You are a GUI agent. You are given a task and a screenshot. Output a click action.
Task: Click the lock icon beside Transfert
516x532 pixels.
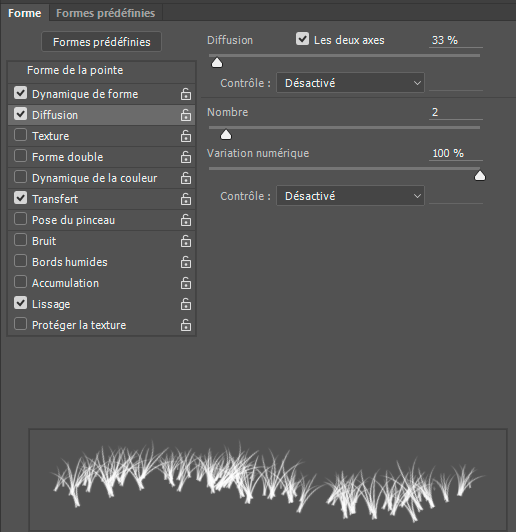point(186,199)
